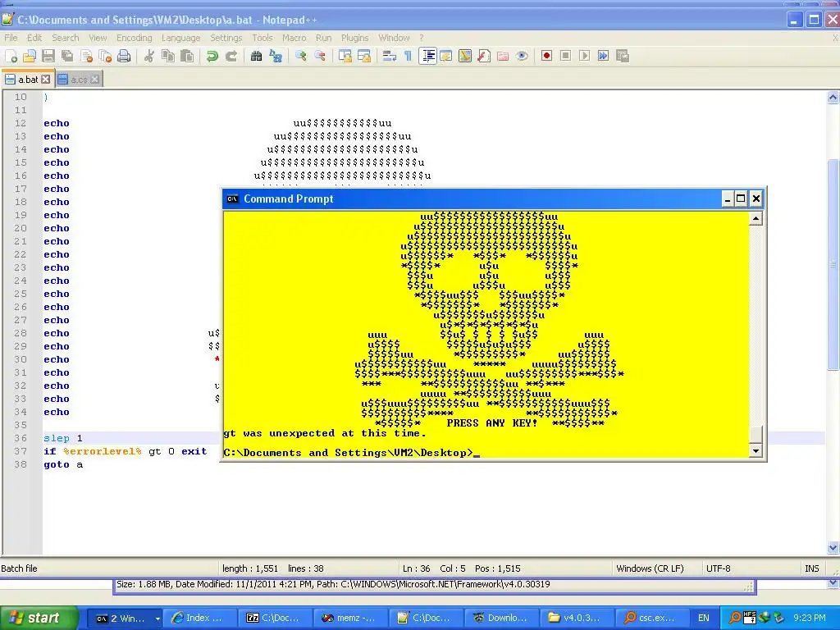Click the Monitoring eye toolbar icon
Image resolution: width=840 pixels, height=630 pixels.
coord(522,56)
